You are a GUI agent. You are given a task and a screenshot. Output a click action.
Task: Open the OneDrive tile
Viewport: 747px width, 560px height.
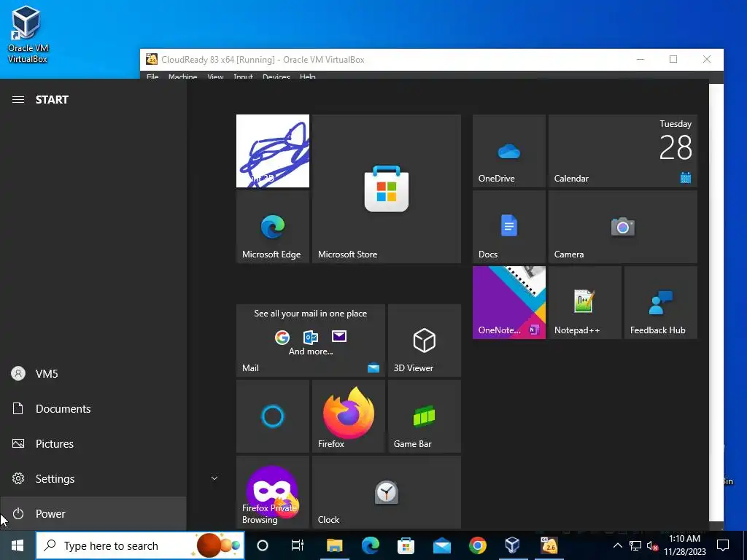(508, 151)
